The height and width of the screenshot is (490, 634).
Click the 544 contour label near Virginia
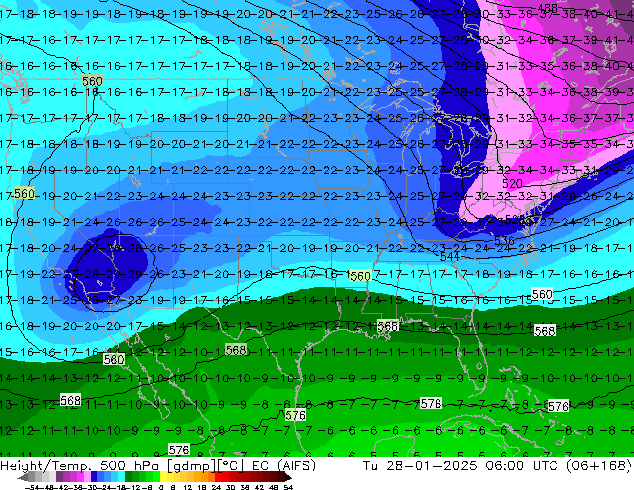click(450, 257)
